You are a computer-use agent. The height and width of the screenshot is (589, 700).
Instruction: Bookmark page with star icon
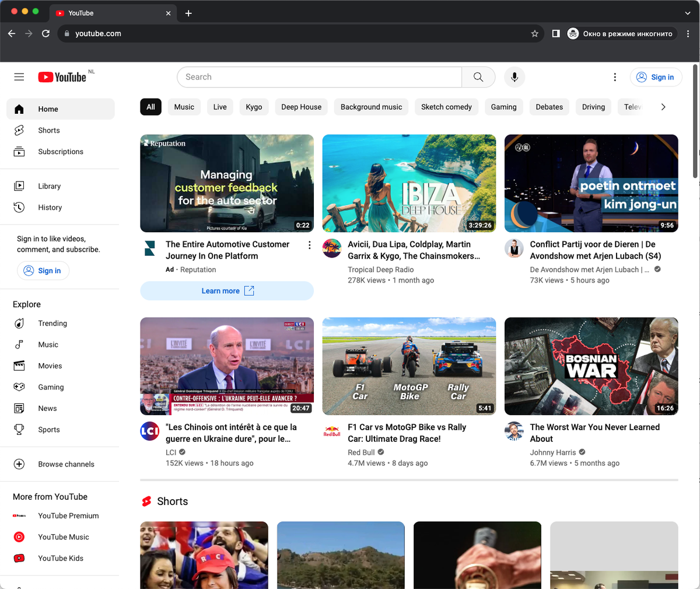pos(534,33)
